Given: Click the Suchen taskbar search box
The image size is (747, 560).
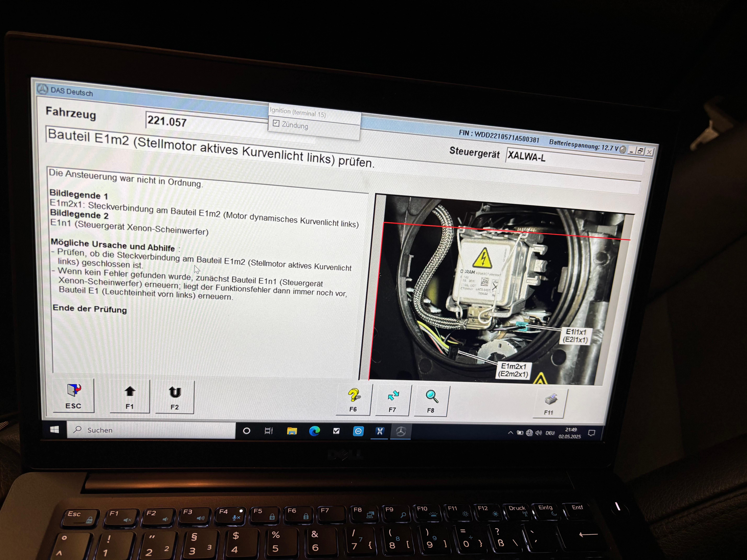Looking at the screenshot, I should tap(151, 430).
